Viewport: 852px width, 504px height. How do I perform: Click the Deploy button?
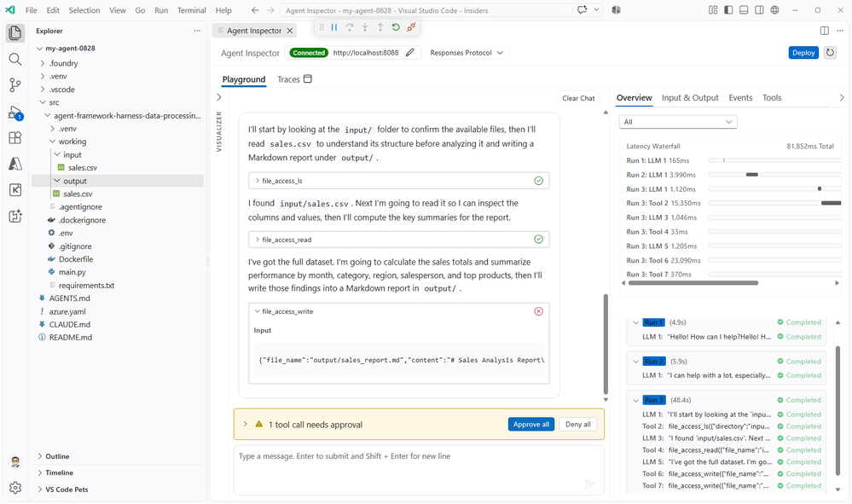tap(803, 53)
